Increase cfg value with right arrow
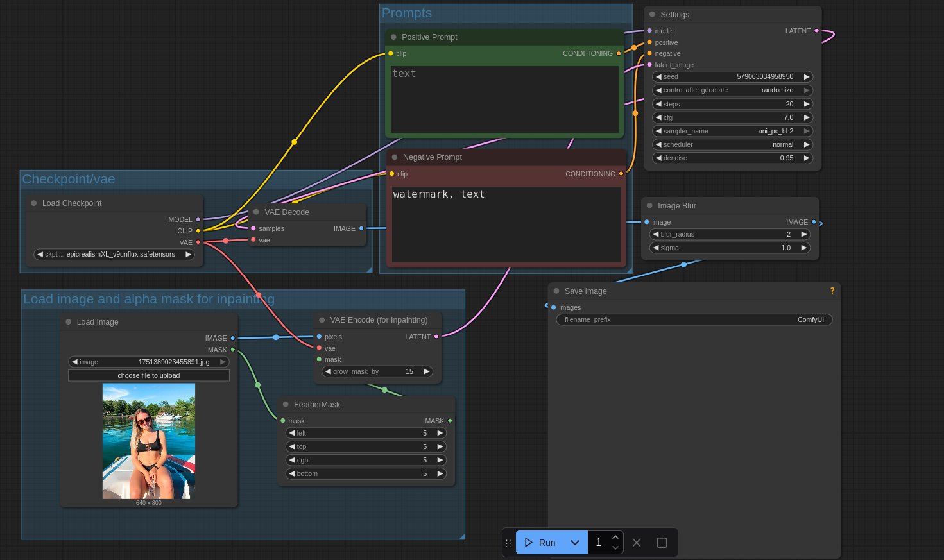This screenshot has height=560, width=944. [807, 117]
